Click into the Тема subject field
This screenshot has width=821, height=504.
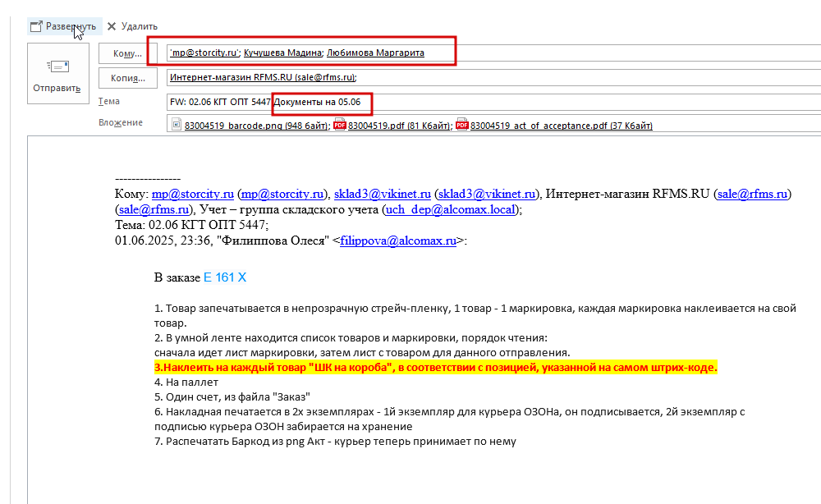tap(493, 102)
